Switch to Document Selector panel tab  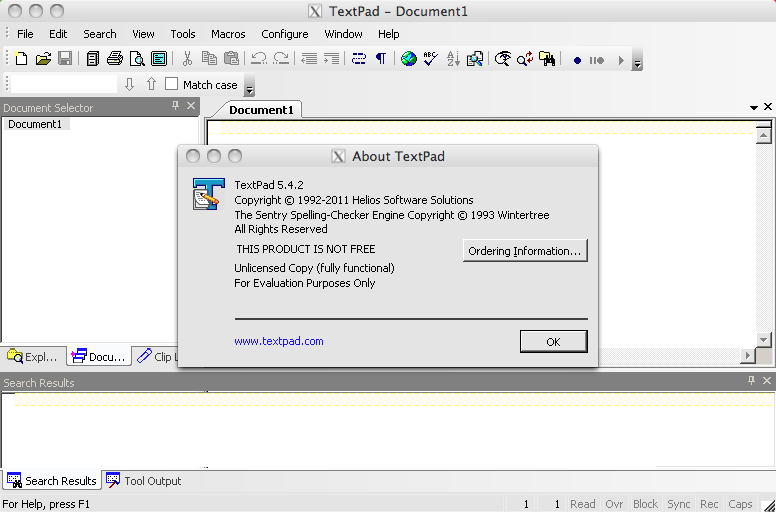point(99,357)
